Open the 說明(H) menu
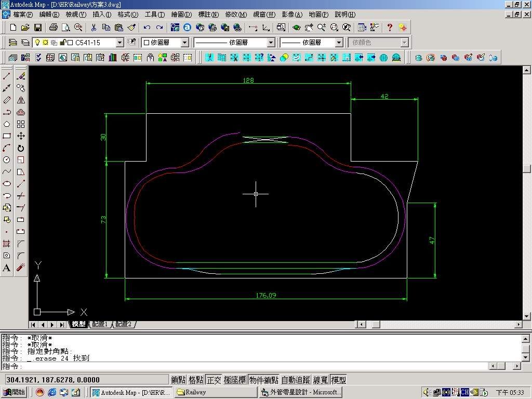The image size is (532, 399). [345, 15]
